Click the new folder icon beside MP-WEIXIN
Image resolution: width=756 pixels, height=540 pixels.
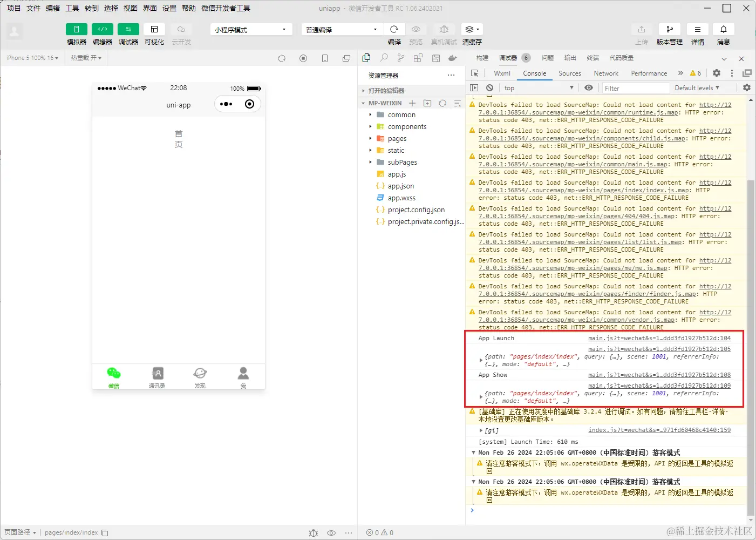click(x=427, y=103)
